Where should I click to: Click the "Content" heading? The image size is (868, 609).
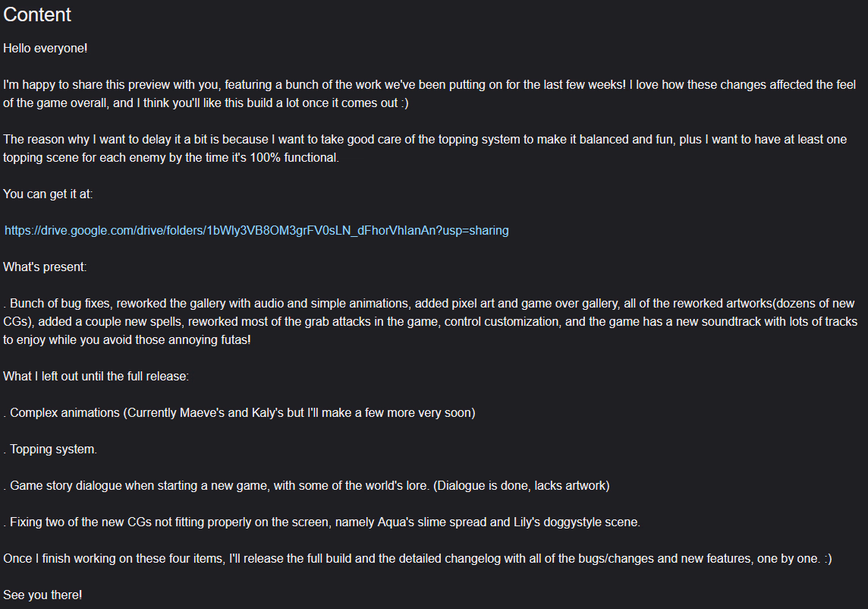coord(37,14)
